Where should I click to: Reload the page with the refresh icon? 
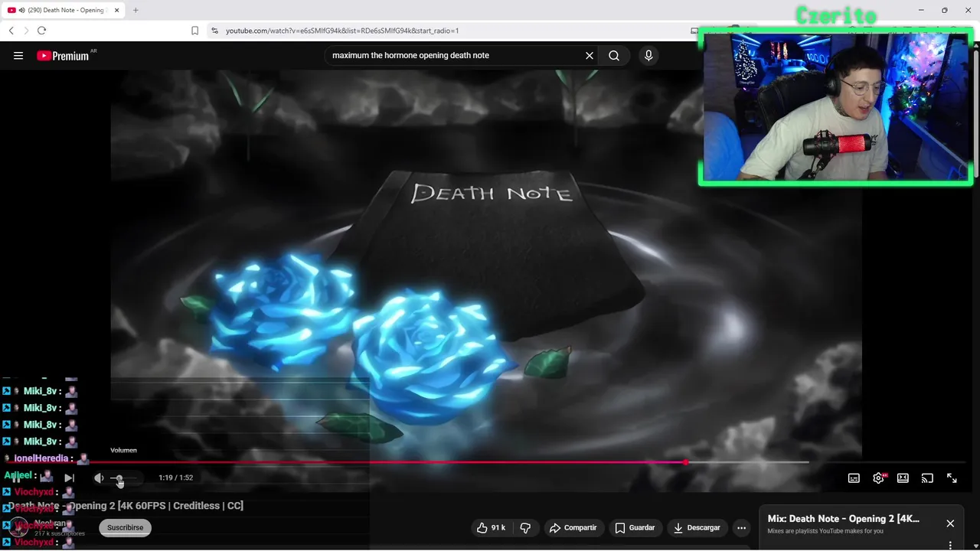(41, 31)
